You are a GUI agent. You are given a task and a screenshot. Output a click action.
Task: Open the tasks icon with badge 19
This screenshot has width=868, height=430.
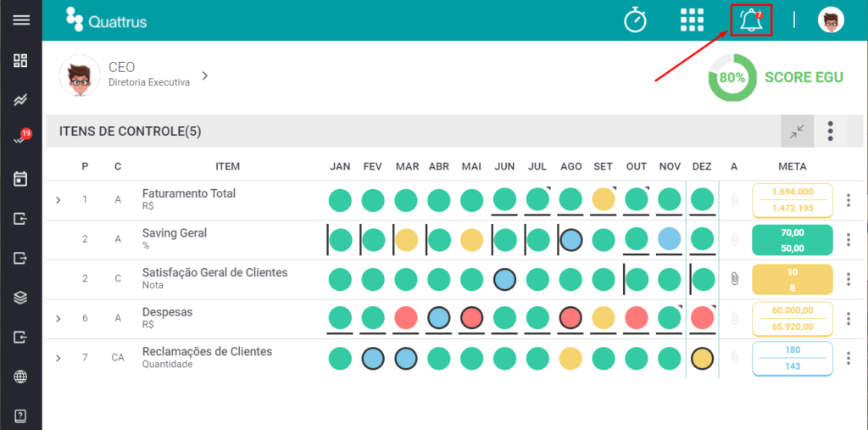point(22,137)
